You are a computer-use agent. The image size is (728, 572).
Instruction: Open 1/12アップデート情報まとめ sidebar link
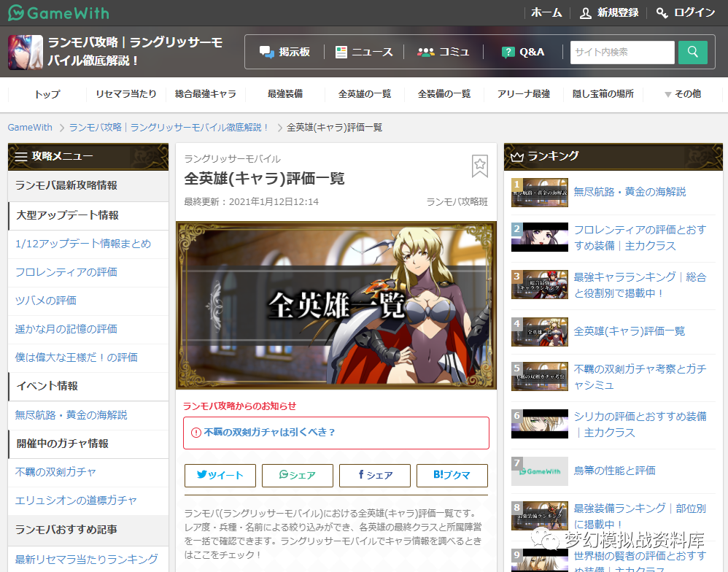pyautogui.click(x=83, y=244)
